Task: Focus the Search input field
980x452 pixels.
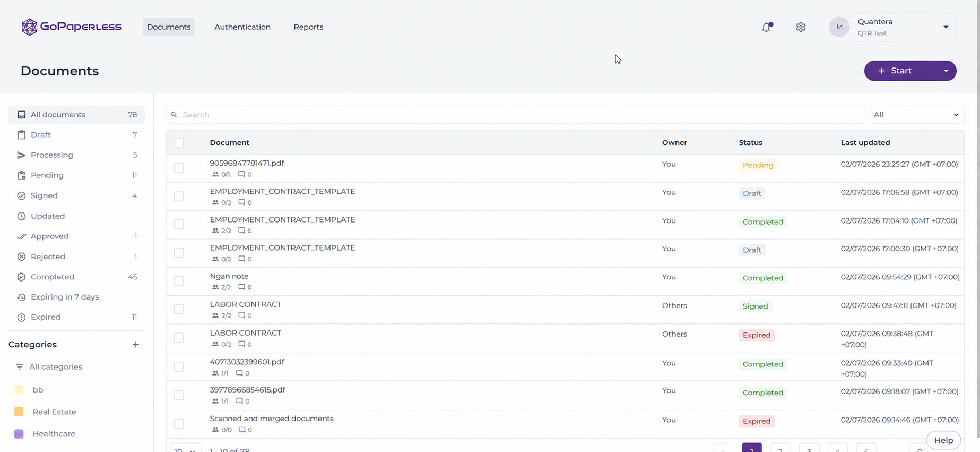Action: tap(516, 115)
